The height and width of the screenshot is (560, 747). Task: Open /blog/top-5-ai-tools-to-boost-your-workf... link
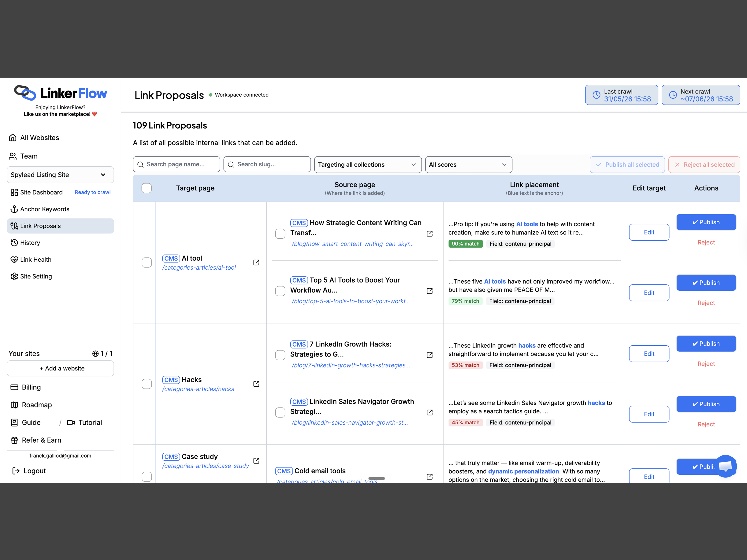pyautogui.click(x=351, y=301)
